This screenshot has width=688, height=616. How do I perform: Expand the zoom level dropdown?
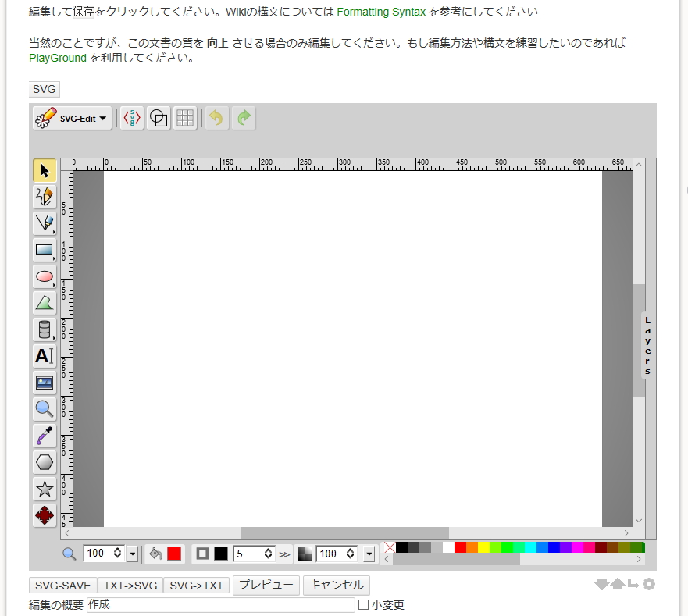(132, 554)
